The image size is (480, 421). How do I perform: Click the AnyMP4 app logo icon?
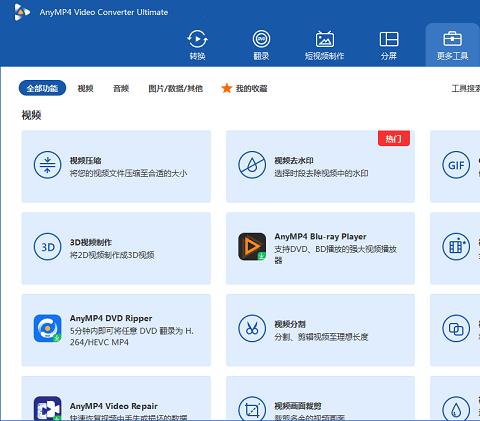click(x=22, y=12)
